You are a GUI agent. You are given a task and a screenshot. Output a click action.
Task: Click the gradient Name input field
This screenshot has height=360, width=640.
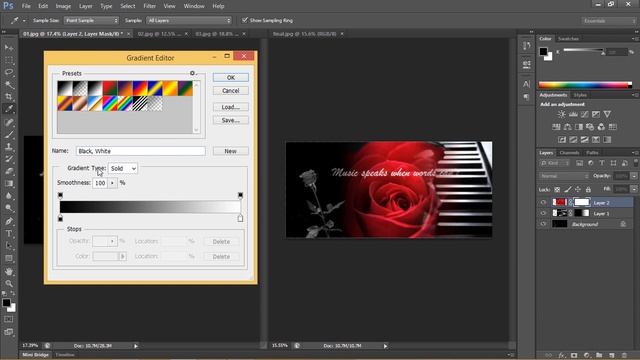[x=141, y=151]
